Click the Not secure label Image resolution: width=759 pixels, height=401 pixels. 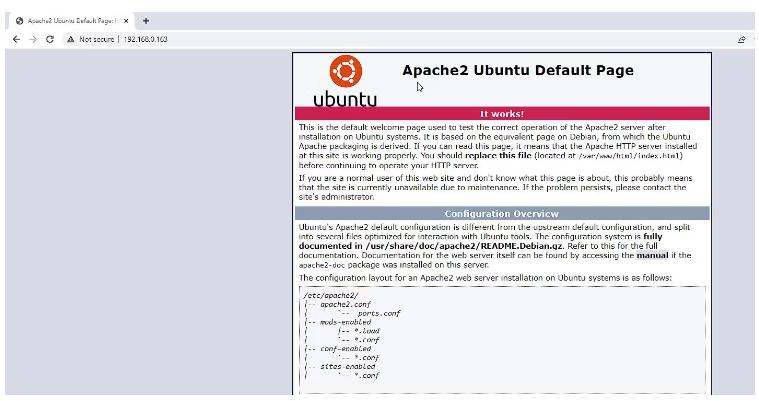pos(97,39)
